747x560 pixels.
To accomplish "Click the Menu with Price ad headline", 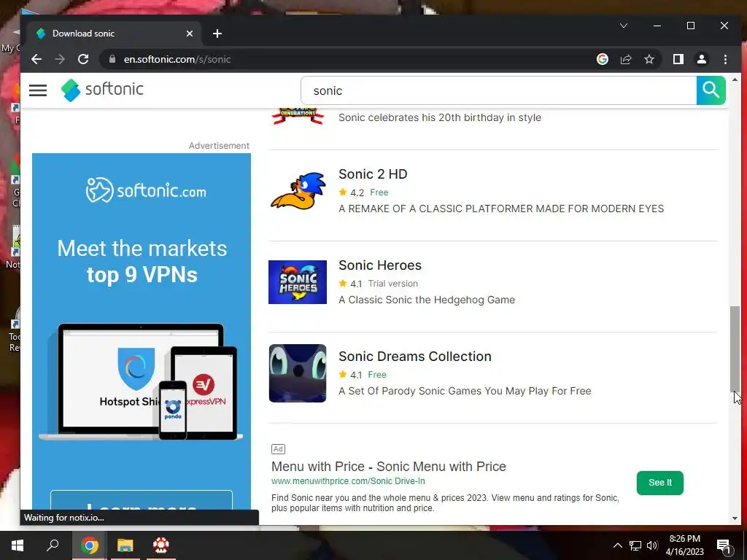I will 389,466.
